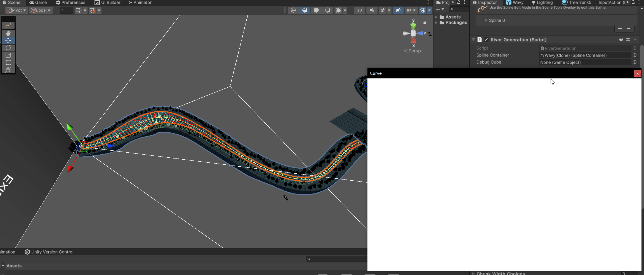Switch to Shaded Wireframe draw mode

[305, 10]
